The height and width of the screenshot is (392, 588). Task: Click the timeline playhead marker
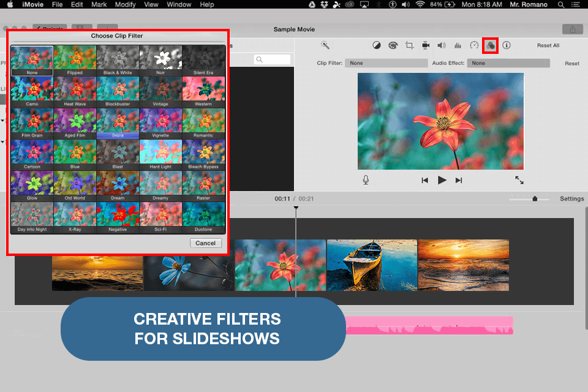tap(296, 208)
